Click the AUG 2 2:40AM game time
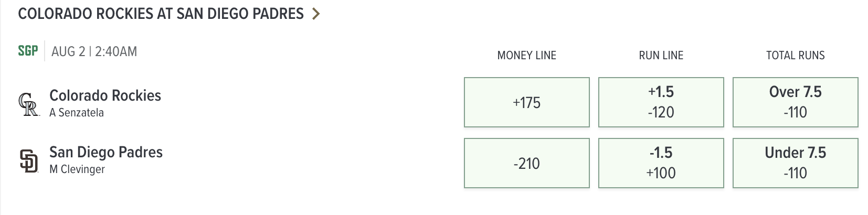Viewport: 868px width, 215px height. pyautogui.click(x=94, y=51)
